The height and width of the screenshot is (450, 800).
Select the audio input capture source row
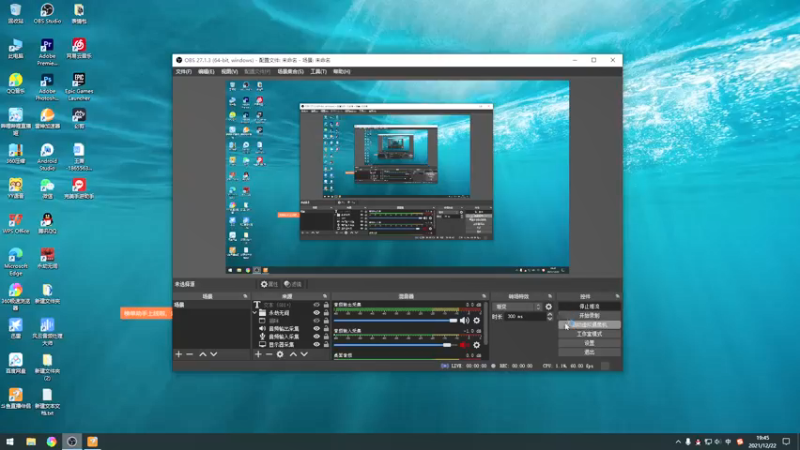pos(291,337)
